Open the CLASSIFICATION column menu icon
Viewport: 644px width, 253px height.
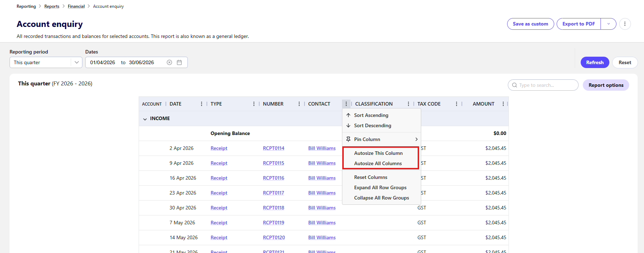tap(408, 104)
